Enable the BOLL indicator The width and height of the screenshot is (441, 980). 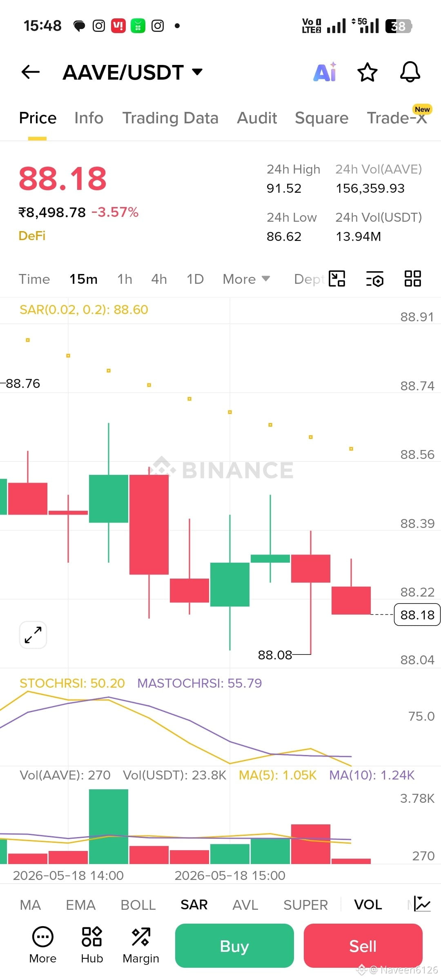[138, 904]
